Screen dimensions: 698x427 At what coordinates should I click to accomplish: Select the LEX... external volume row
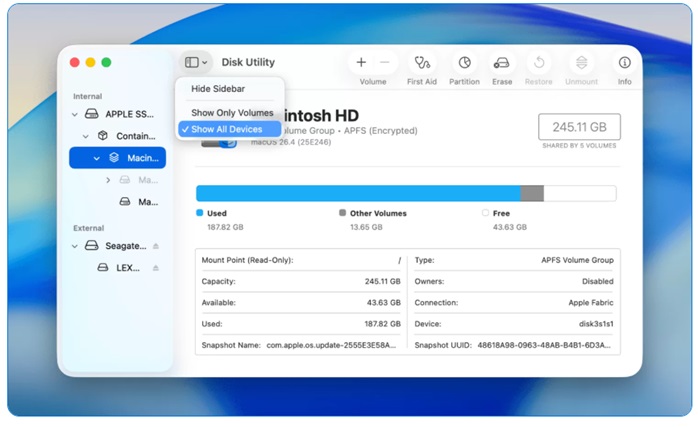point(118,268)
